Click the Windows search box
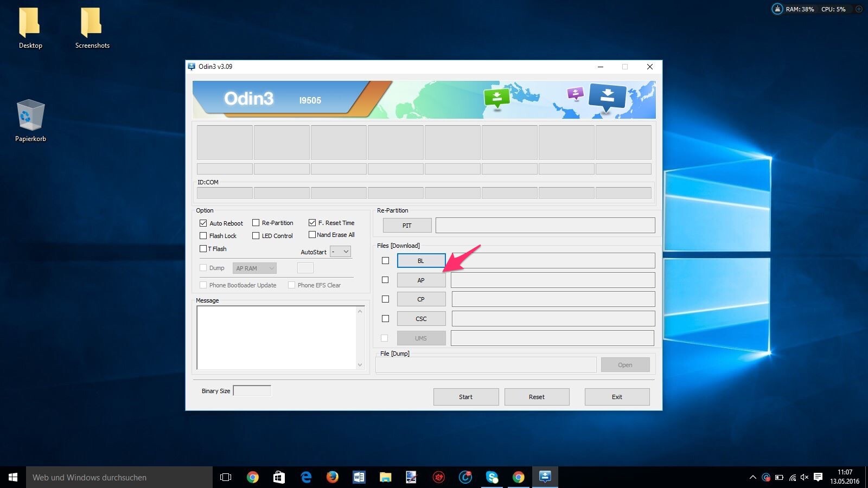The width and height of the screenshot is (868, 488). (x=119, y=477)
